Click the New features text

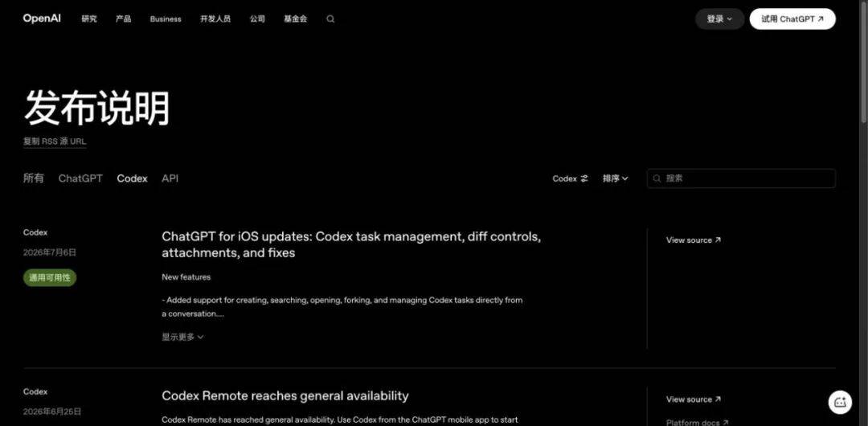[186, 277]
